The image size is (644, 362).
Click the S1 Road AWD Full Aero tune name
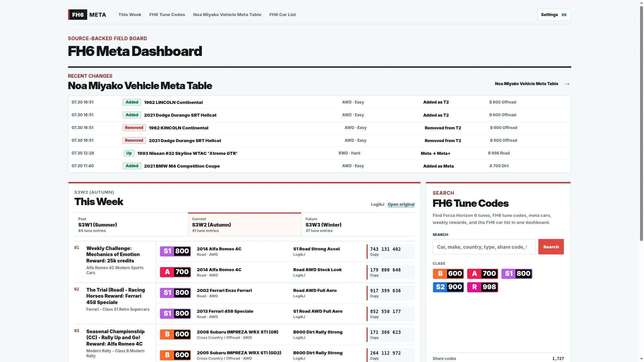318,311
